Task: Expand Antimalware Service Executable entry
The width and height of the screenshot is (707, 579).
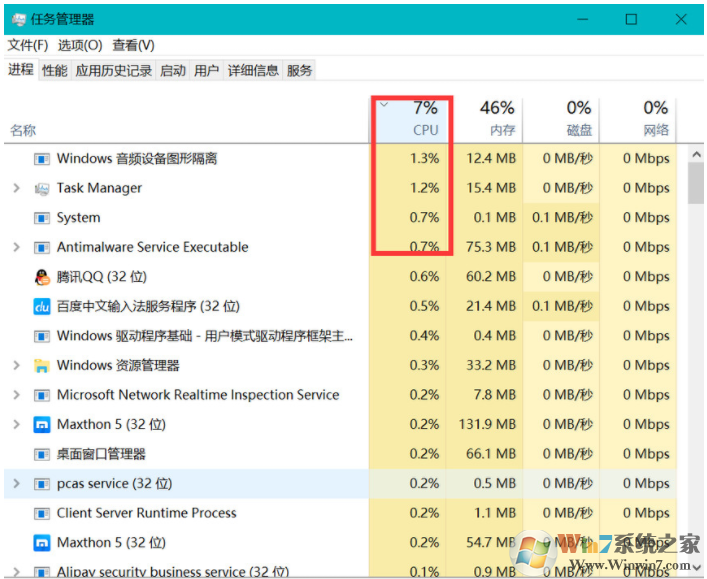Action: click(x=17, y=247)
